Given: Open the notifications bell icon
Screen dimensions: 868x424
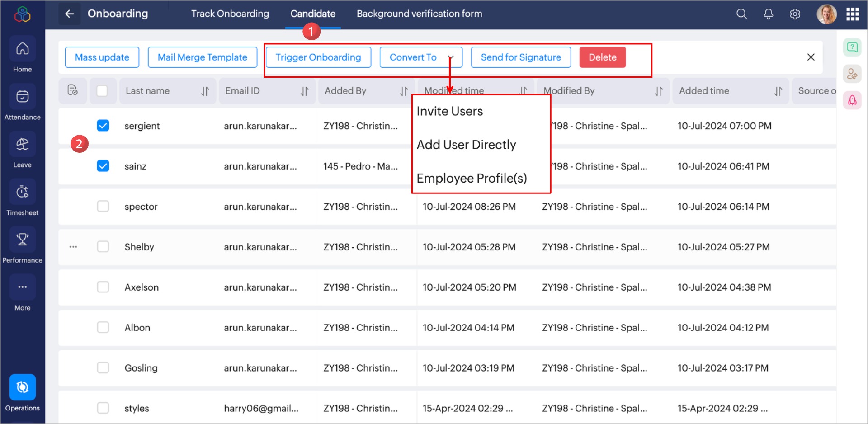Looking at the screenshot, I should 768,14.
